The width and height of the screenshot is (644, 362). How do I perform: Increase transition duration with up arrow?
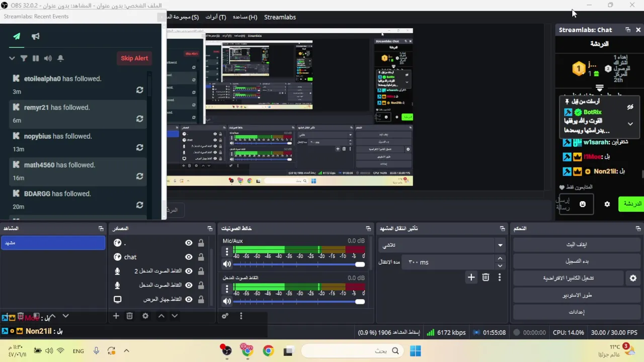(500, 258)
